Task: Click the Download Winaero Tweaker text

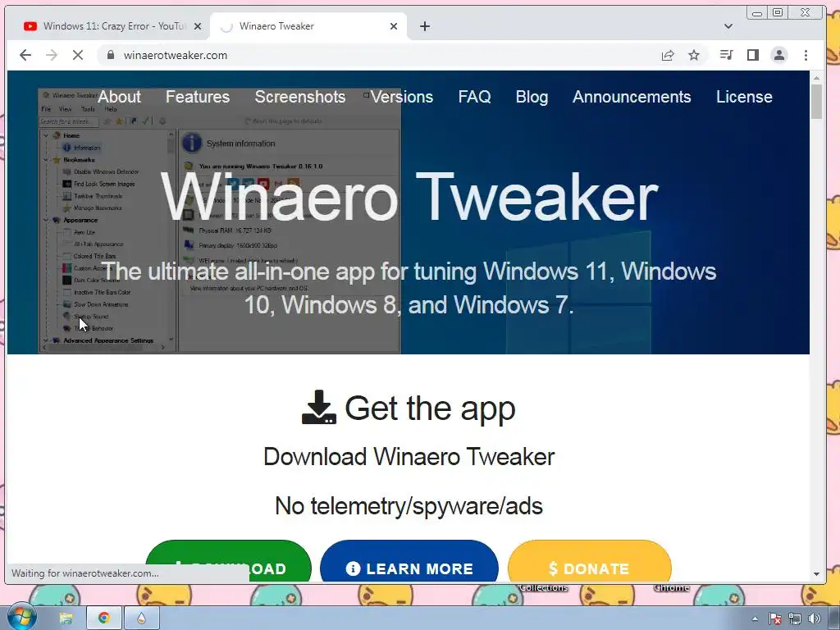Action: click(409, 457)
